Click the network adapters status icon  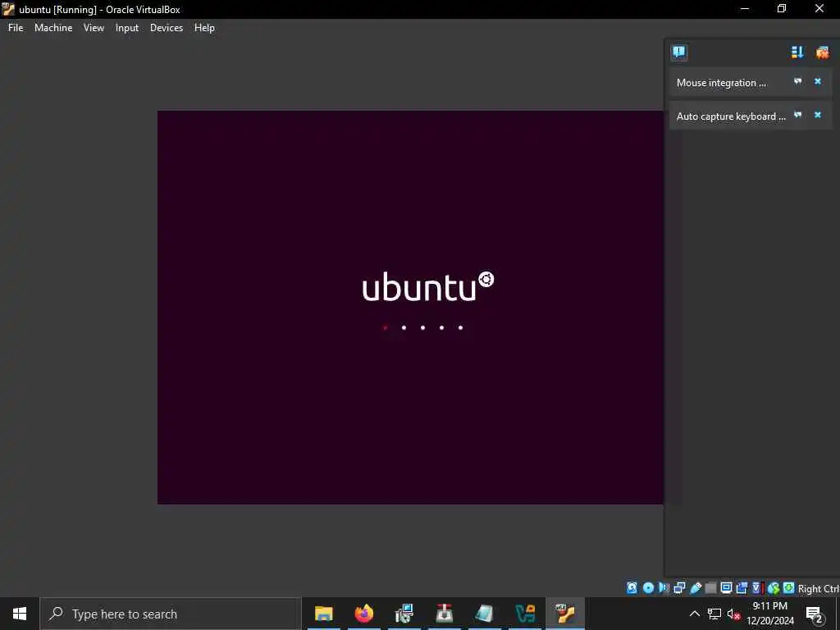click(x=679, y=588)
